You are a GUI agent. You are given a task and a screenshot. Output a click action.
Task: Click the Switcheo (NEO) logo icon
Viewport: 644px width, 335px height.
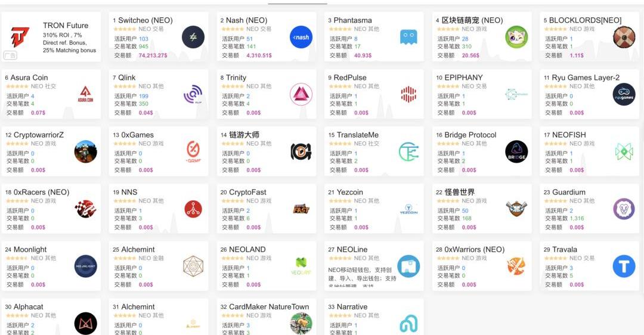click(193, 37)
